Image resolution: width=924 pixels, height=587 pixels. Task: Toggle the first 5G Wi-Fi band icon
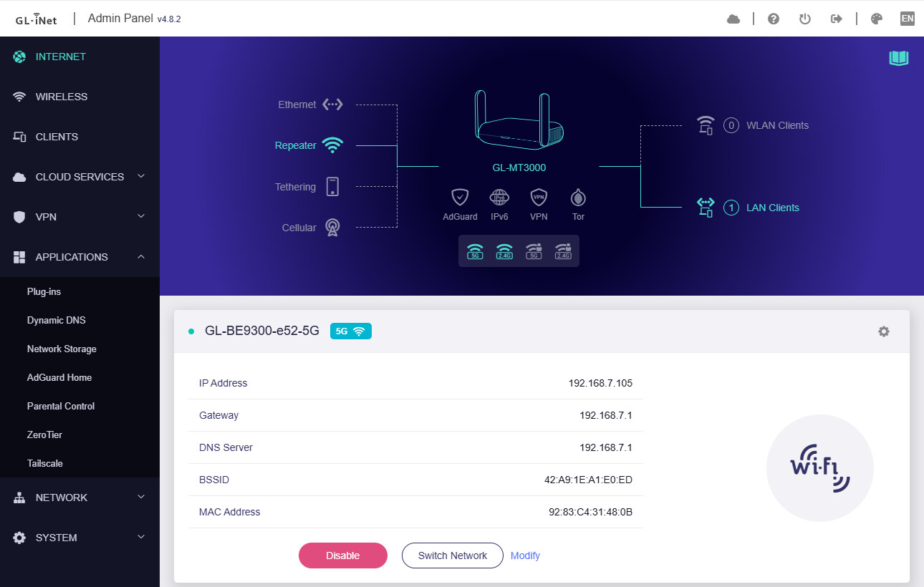(x=475, y=251)
